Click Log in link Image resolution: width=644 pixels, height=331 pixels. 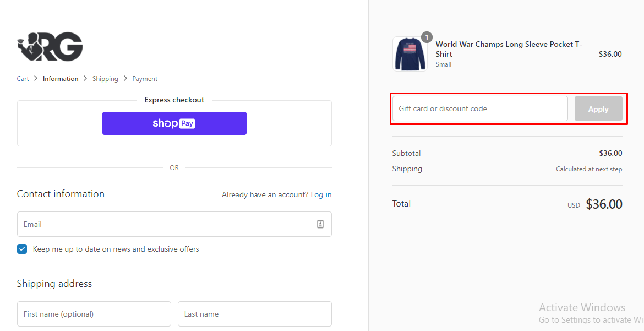pos(321,194)
